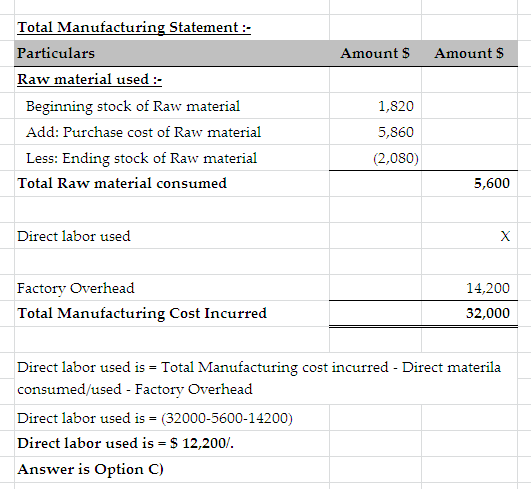Select 'Beginning stock of Raw material' label
This screenshot has width=531, height=489.
pyautogui.click(x=133, y=106)
